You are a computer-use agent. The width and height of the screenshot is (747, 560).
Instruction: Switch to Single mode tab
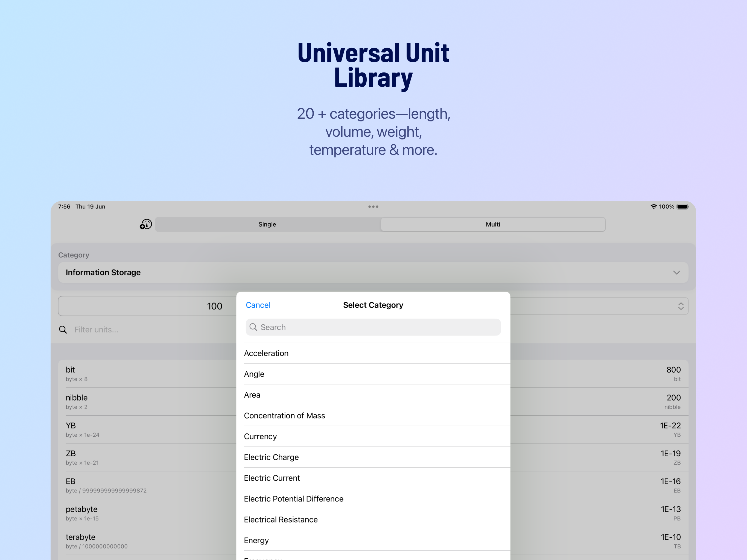tap(267, 224)
